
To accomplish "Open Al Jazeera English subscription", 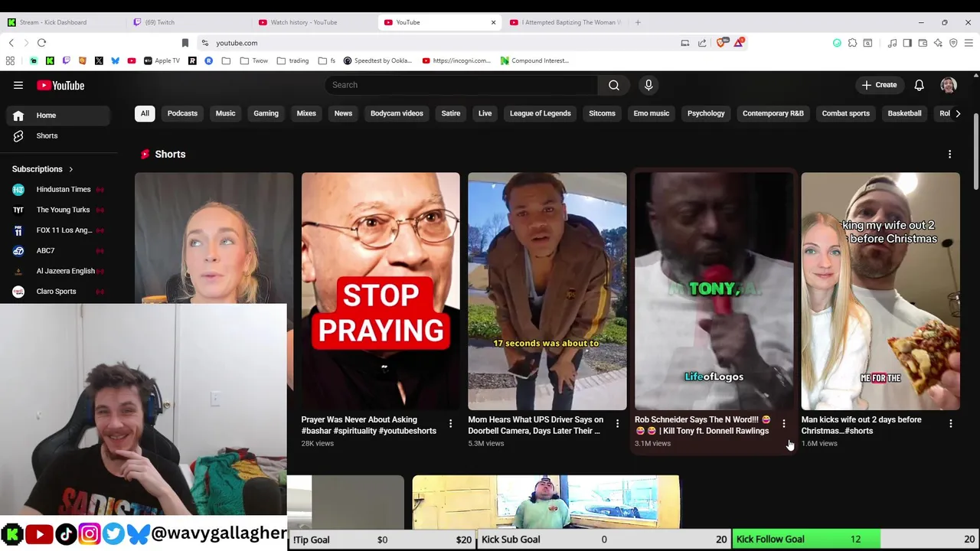I will point(59,271).
